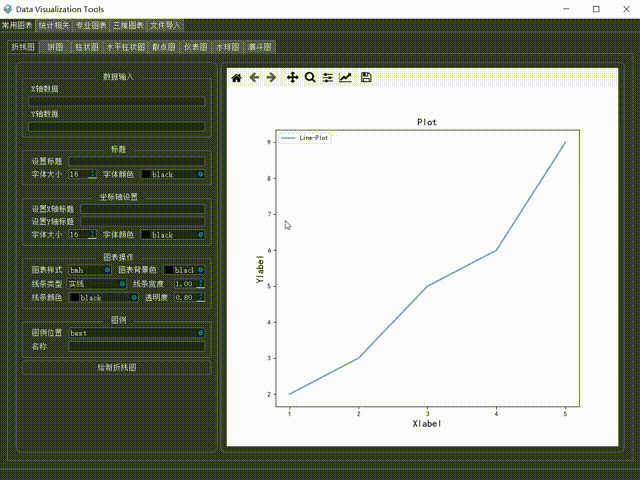The height and width of the screenshot is (480, 640).
Task: Click the Y轴数据 input field
Action: pyautogui.click(x=117, y=127)
